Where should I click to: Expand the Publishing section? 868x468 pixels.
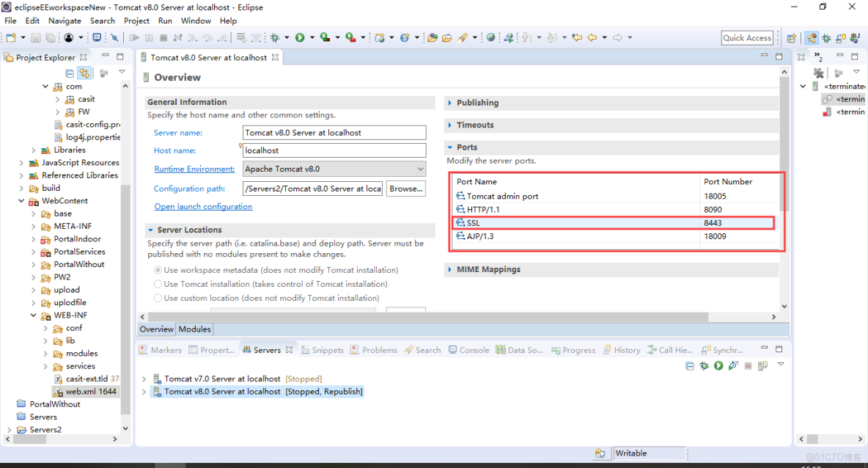tap(449, 103)
